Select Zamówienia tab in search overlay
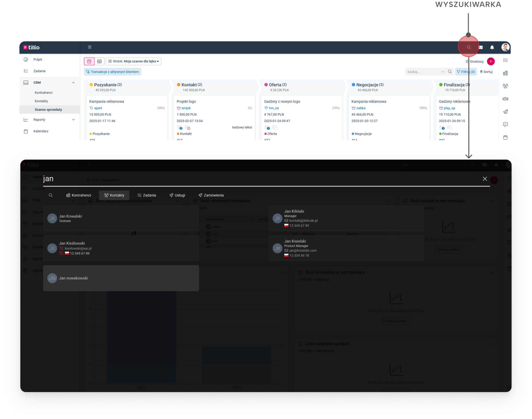This screenshot has height=419, width=532. (x=211, y=195)
